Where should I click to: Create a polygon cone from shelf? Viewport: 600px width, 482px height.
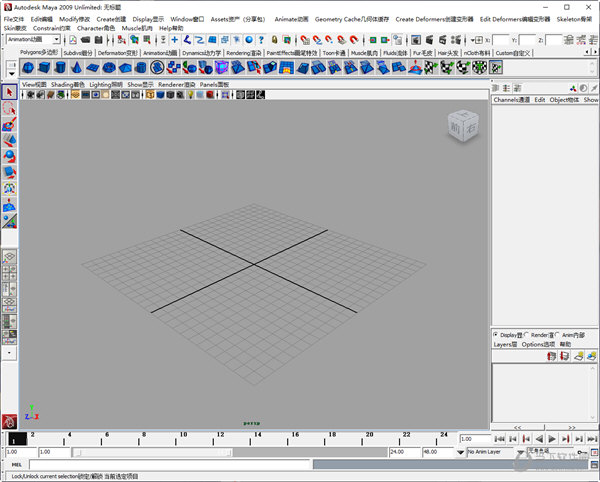[x=77, y=68]
